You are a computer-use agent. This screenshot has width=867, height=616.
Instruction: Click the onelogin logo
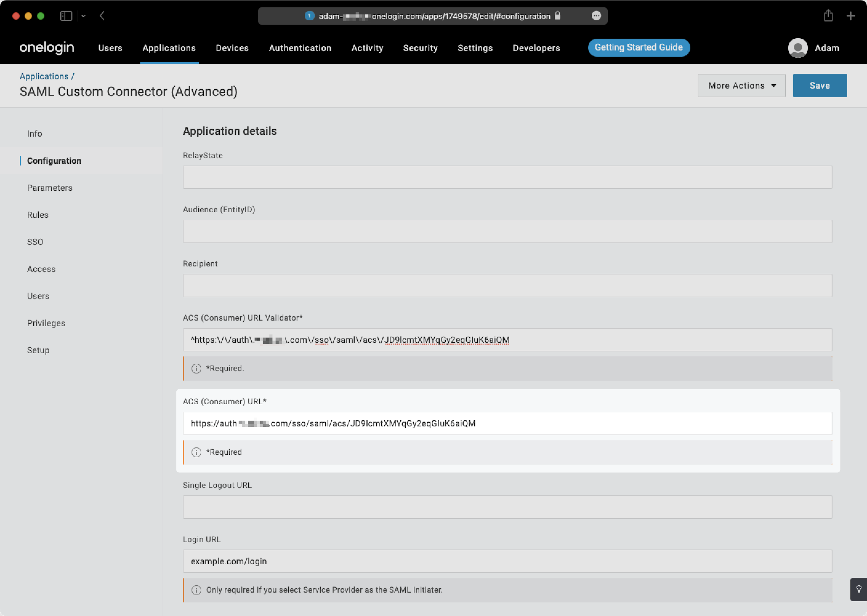[x=46, y=48]
